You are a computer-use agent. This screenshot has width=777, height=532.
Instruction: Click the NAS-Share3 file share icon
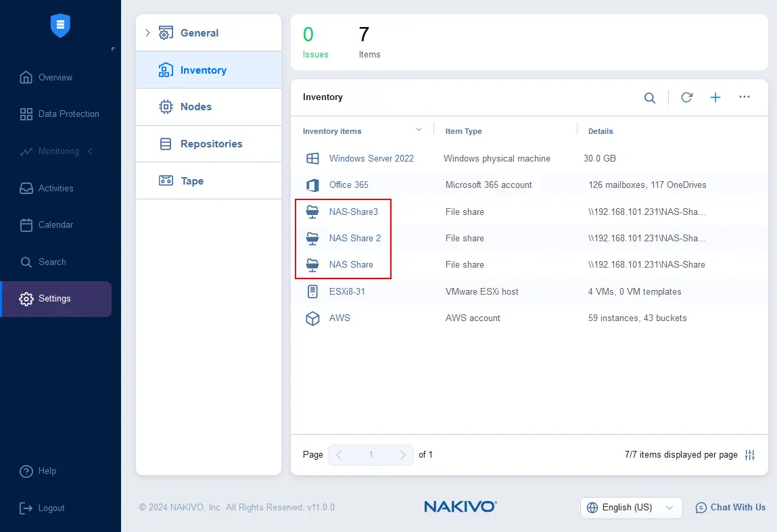312,212
